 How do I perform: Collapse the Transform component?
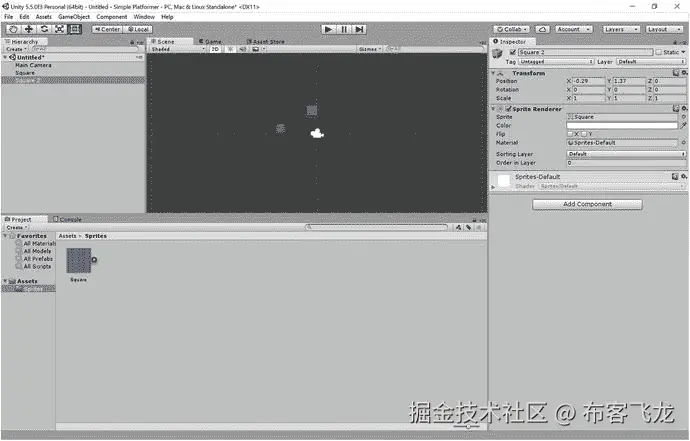(x=493, y=73)
